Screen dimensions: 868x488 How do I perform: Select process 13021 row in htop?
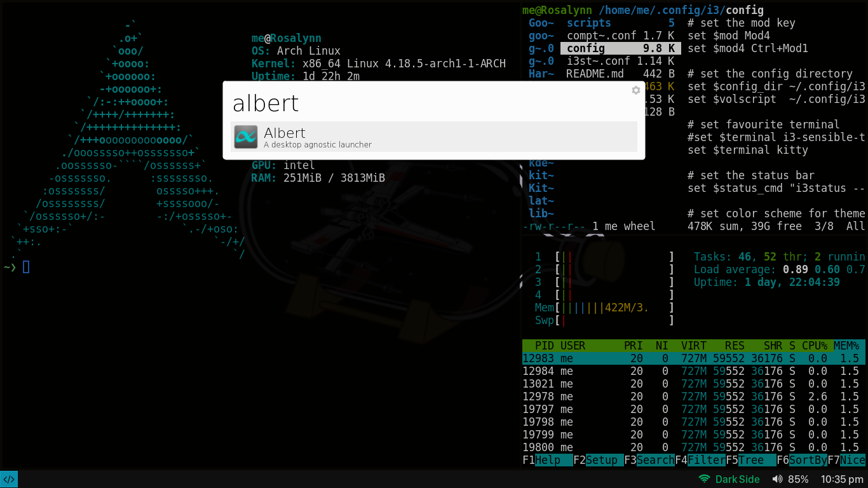point(694,384)
